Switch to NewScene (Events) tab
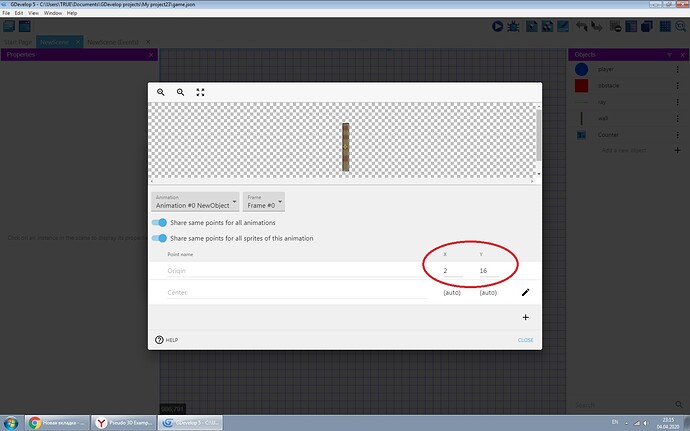This screenshot has height=431, width=690. [x=113, y=42]
